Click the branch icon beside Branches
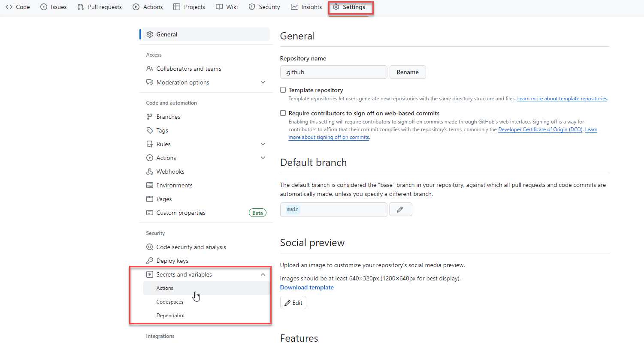The height and width of the screenshot is (343, 644). click(x=150, y=117)
